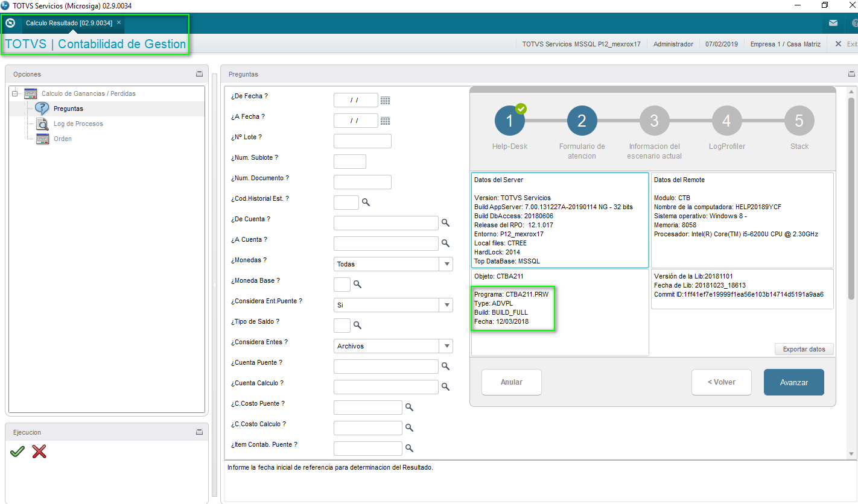Viewport: 858px width, 504px height.
Task: Go to step 3 Informacion del escenario
Action: coord(654,121)
